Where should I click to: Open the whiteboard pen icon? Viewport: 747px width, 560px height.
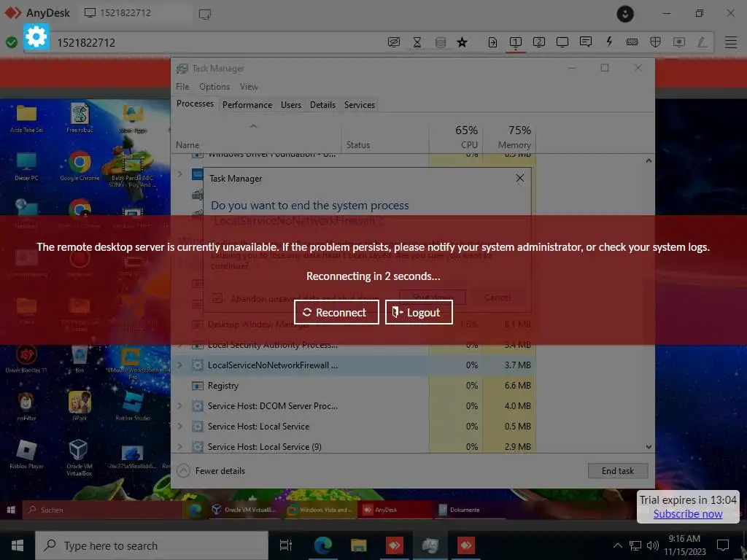703,42
